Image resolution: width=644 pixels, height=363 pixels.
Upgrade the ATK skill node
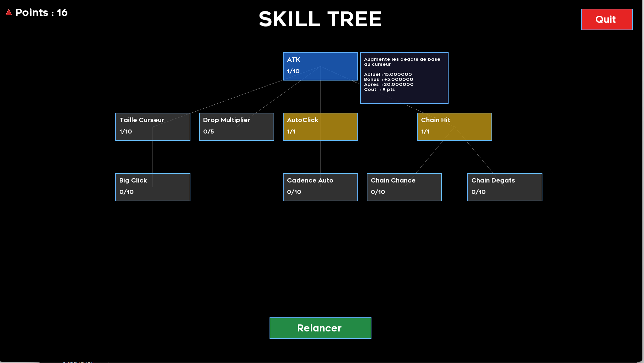[x=320, y=66]
